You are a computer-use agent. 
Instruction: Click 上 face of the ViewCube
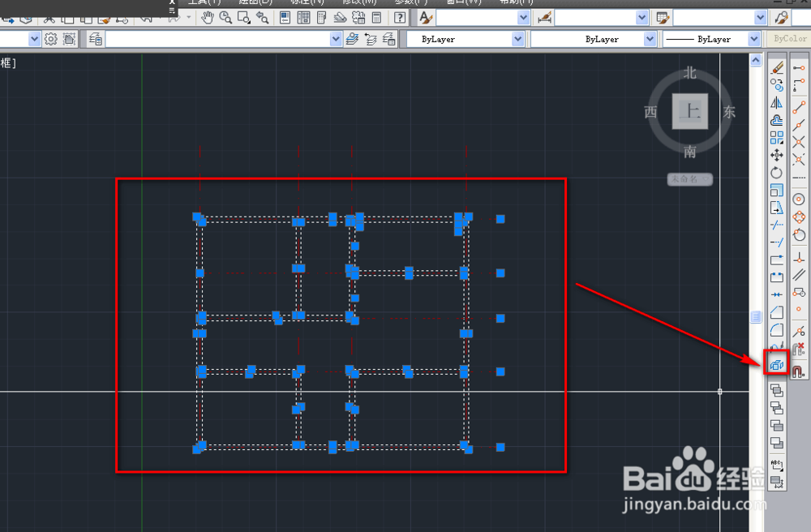(x=690, y=111)
